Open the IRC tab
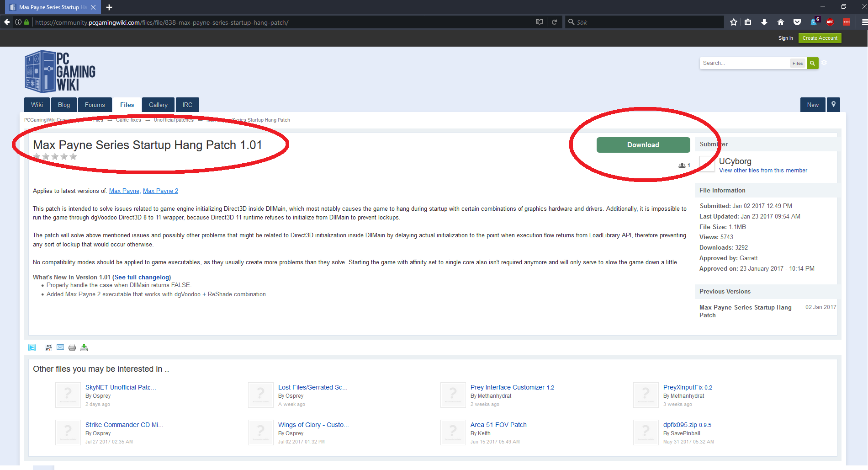 coord(187,105)
